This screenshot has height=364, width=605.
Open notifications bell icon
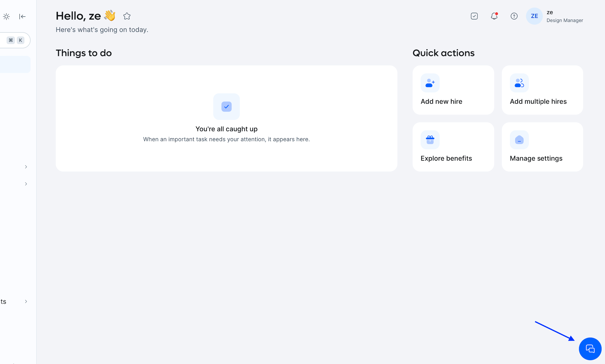[x=494, y=16]
